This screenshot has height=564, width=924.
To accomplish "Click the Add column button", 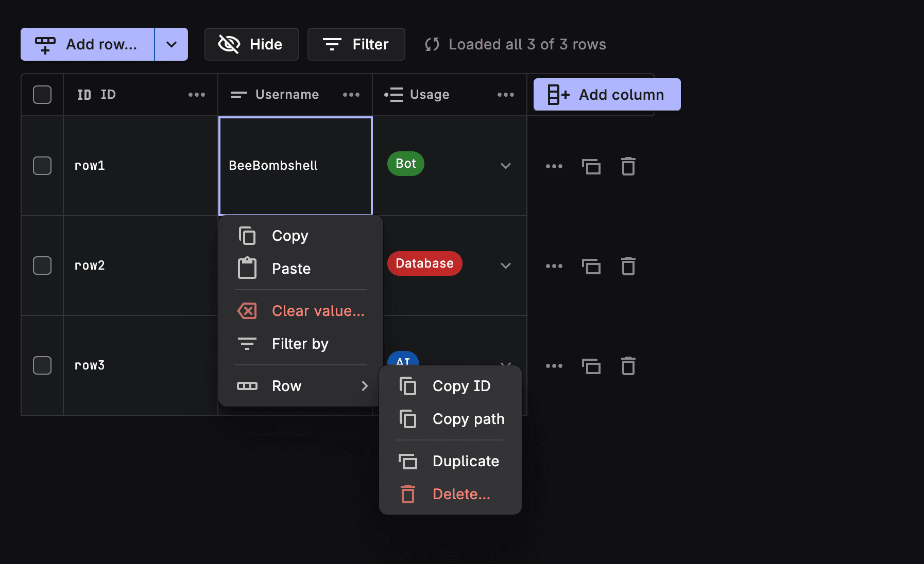I will point(607,95).
